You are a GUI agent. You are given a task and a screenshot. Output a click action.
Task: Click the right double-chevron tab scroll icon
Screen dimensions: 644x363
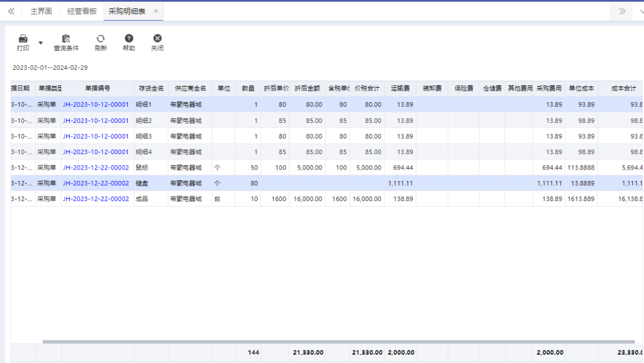622,11
